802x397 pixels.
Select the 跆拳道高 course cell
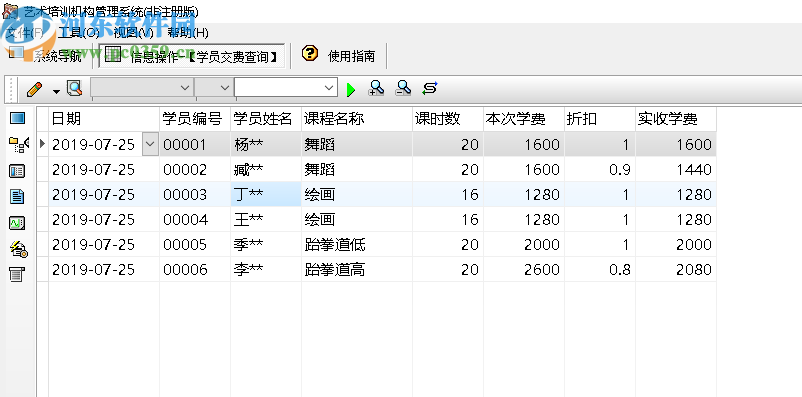pos(357,270)
